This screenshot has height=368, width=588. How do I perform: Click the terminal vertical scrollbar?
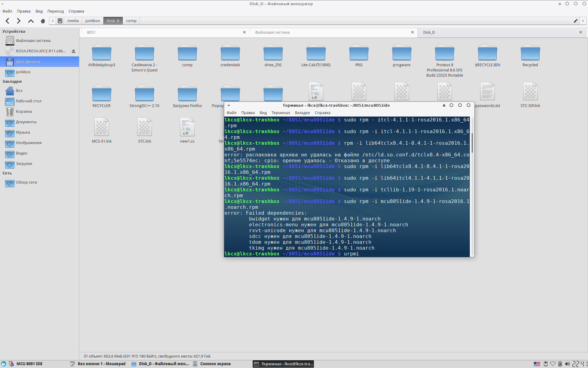472,143
